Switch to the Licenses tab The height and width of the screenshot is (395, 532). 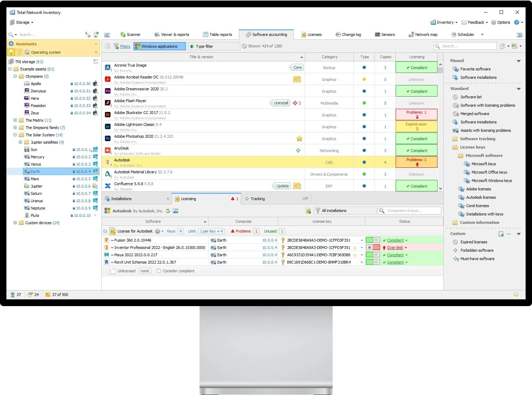point(312,34)
